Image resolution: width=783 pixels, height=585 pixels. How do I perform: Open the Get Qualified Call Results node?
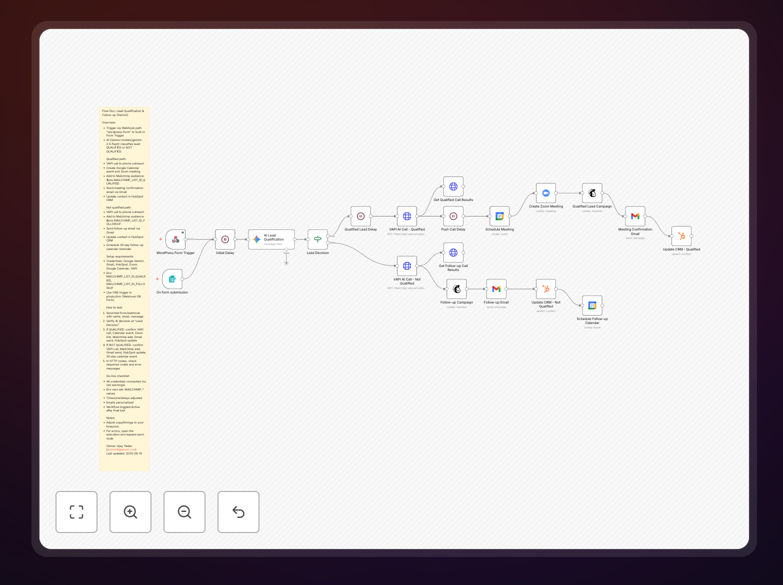coord(453,186)
